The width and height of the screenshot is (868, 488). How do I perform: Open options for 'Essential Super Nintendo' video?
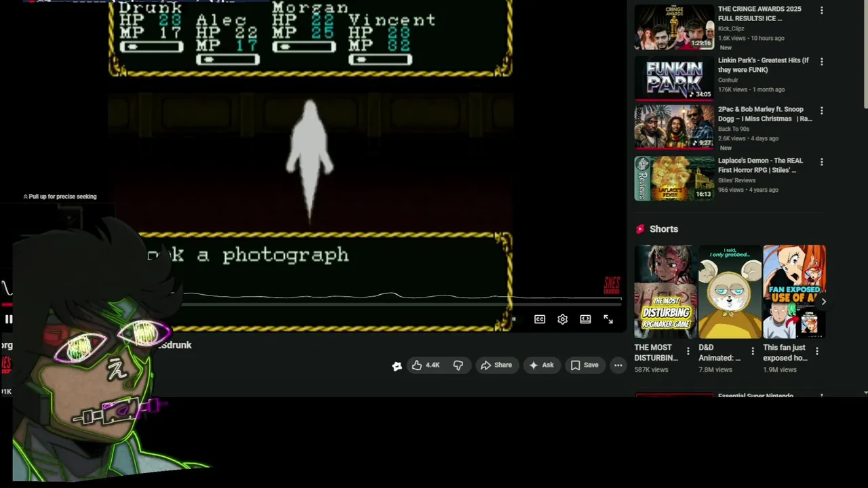click(x=822, y=396)
